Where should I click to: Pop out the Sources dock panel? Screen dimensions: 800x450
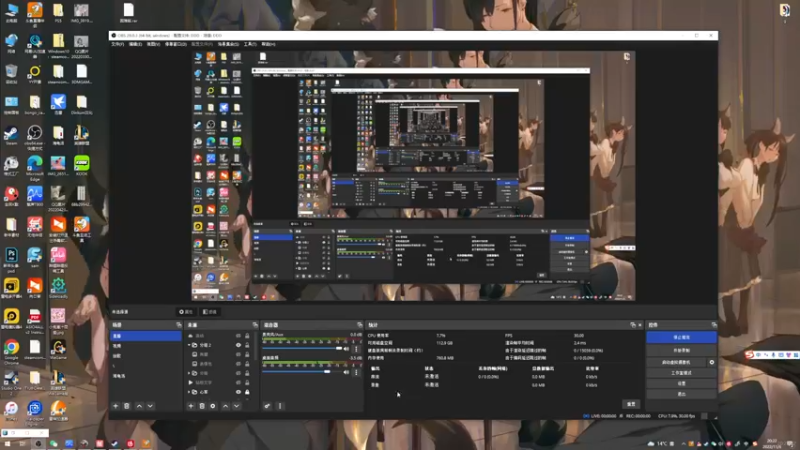point(255,324)
